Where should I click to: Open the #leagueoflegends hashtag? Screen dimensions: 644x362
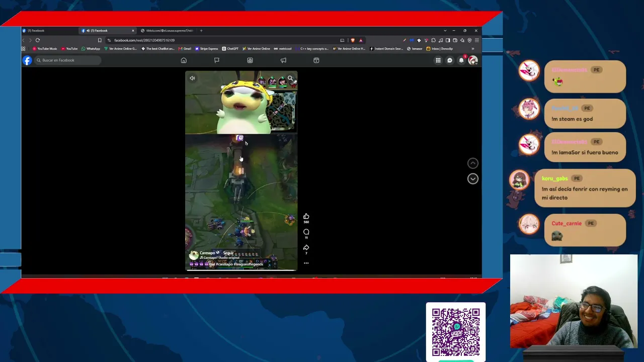pyautogui.click(x=249, y=264)
